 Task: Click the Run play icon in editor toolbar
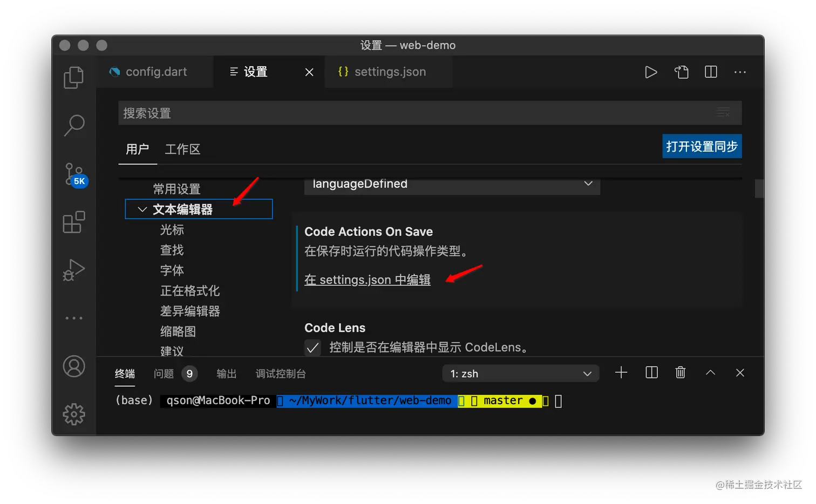point(651,72)
